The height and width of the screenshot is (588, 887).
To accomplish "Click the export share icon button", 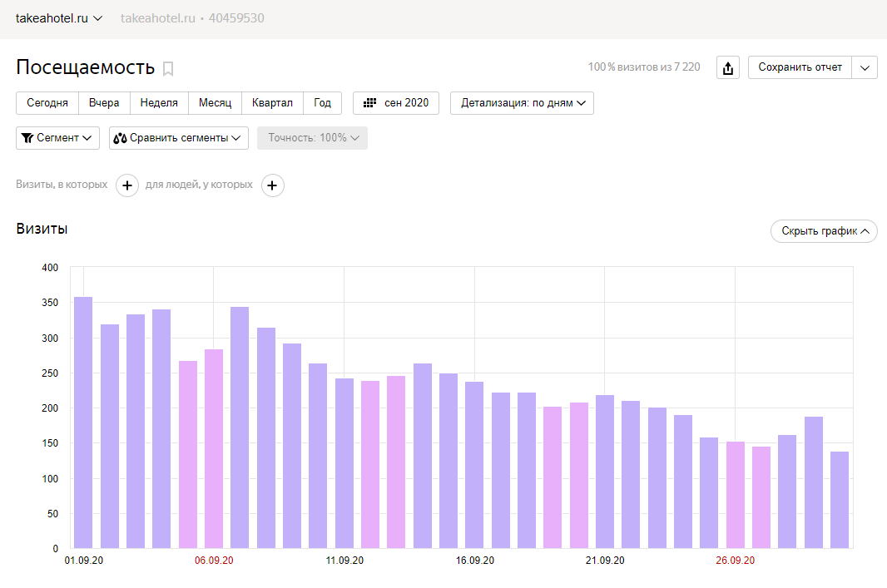I will pyautogui.click(x=728, y=68).
